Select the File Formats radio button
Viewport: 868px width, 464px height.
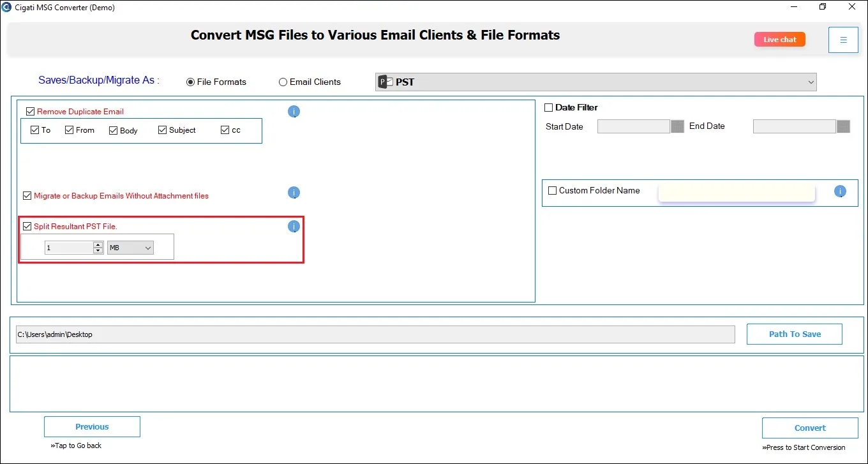tap(190, 82)
